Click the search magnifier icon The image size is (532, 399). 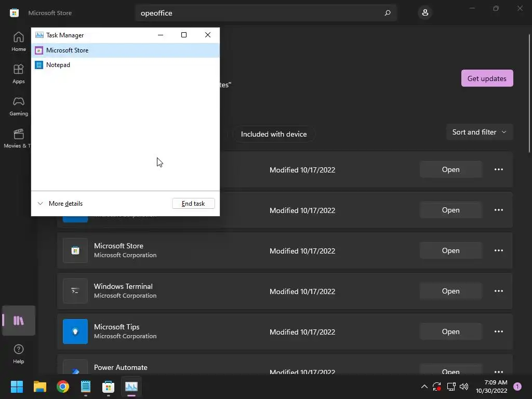coord(388,13)
